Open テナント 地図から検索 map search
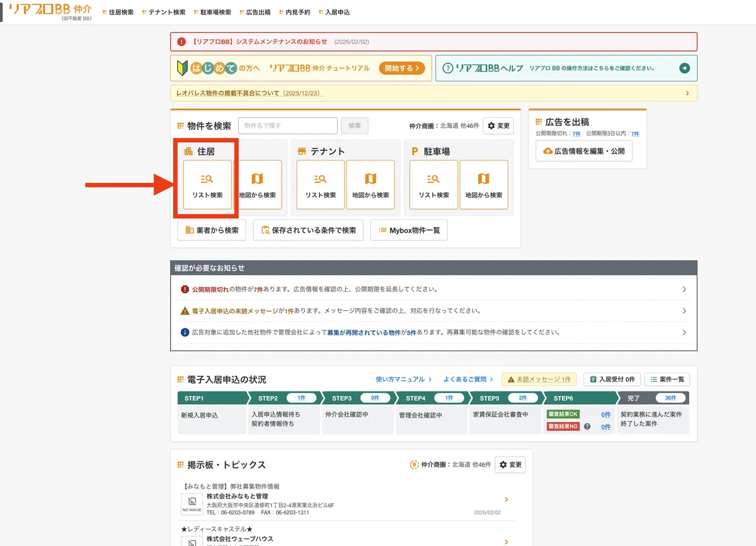The image size is (756, 546). pyautogui.click(x=370, y=184)
